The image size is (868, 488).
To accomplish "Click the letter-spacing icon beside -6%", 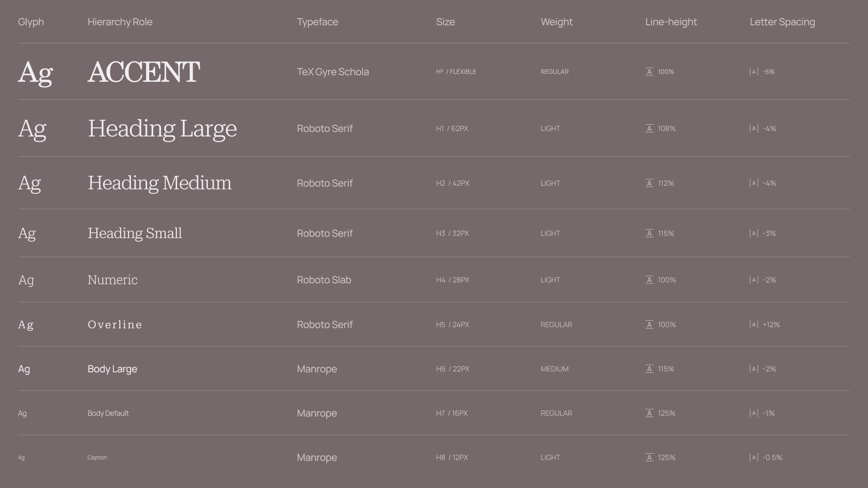I will pos(754,72).
